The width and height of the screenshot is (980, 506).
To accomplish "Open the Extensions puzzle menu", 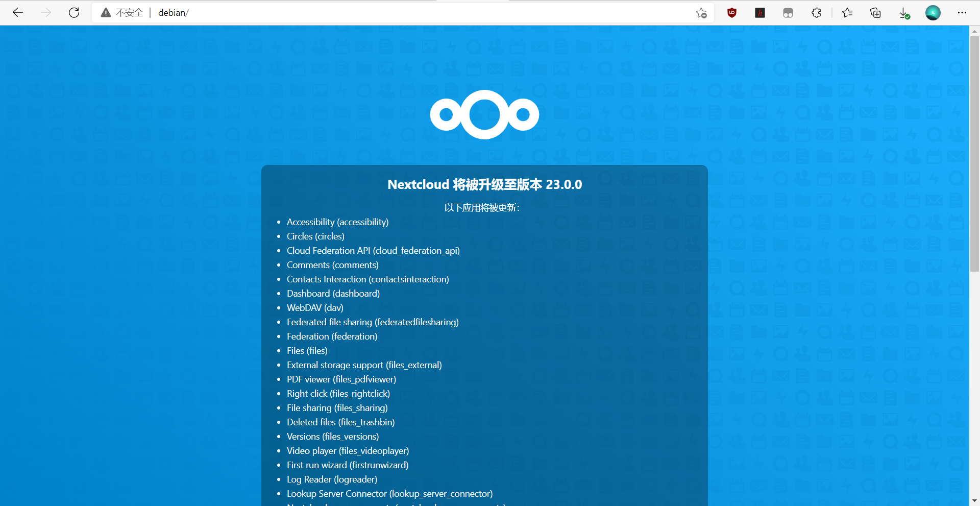I will 816,13.
